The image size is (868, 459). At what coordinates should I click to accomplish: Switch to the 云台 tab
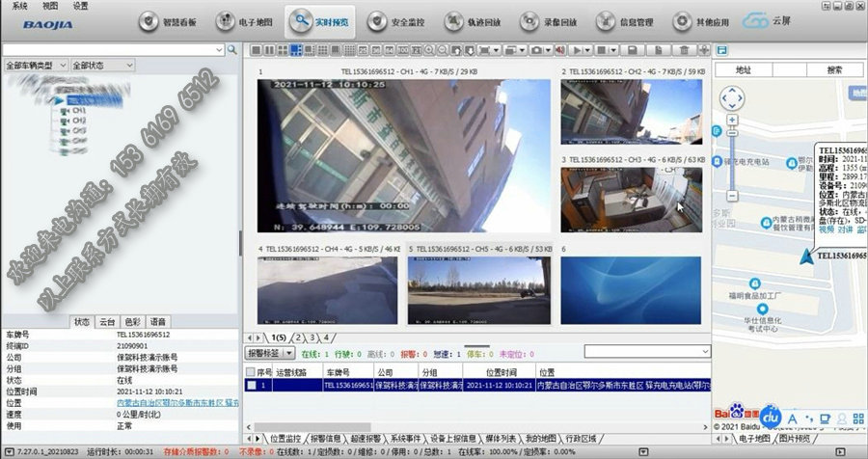[x=107, y=321]
